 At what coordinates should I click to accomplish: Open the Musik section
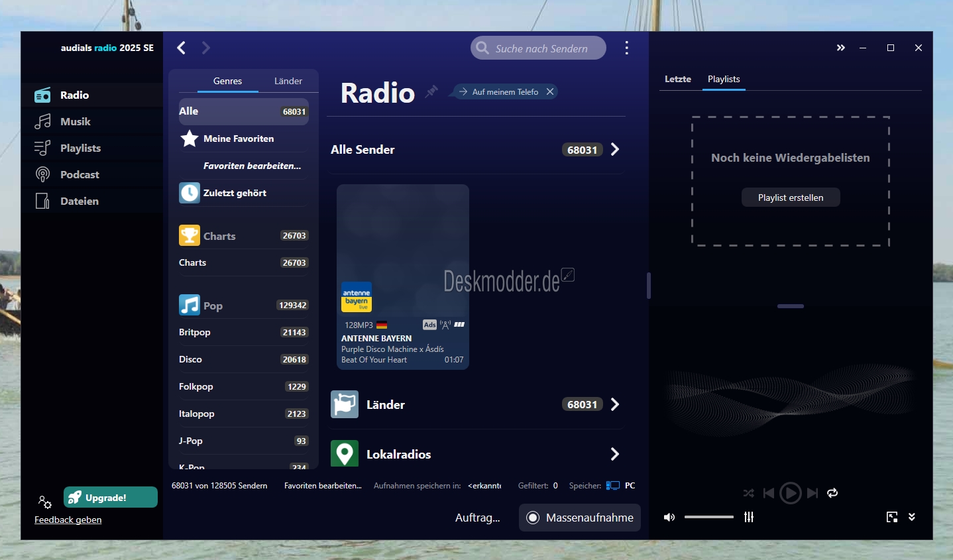[x=74, y=121]
